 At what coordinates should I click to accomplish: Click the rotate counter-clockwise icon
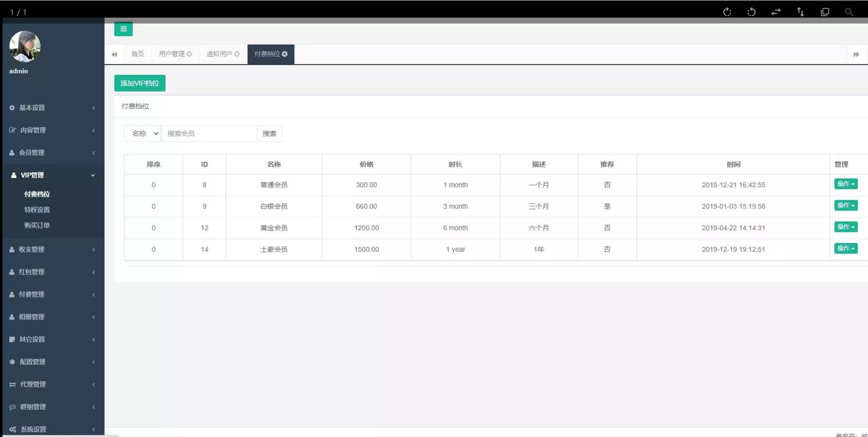(752, 12)
